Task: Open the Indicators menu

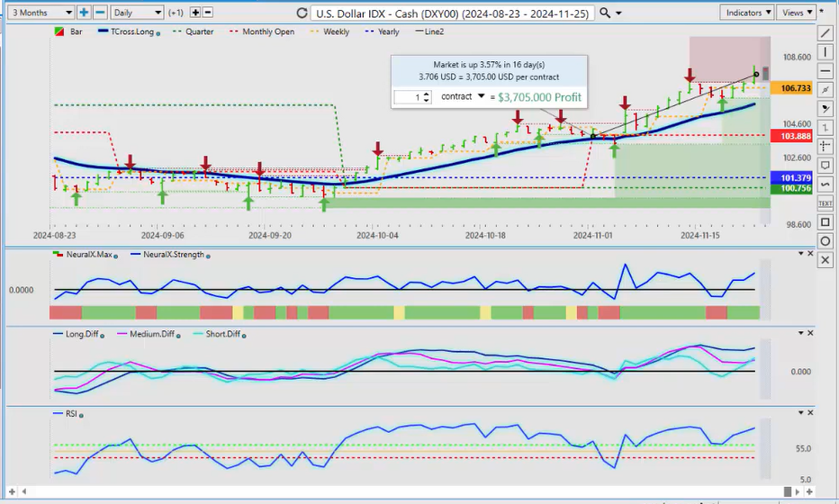Action: [x=747, y=13]
